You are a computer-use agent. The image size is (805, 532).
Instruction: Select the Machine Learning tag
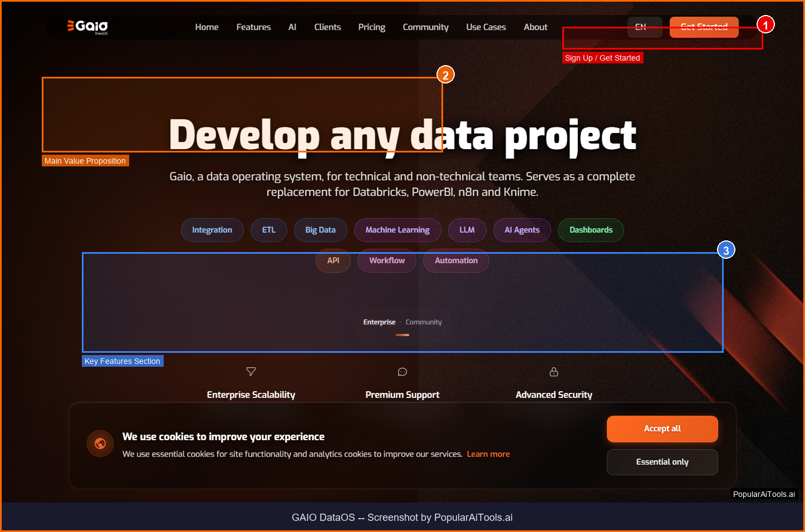point(397,230)
